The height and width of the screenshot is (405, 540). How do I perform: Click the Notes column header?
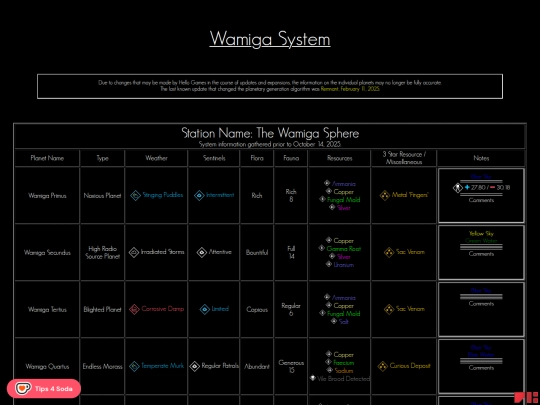(481, 158)
